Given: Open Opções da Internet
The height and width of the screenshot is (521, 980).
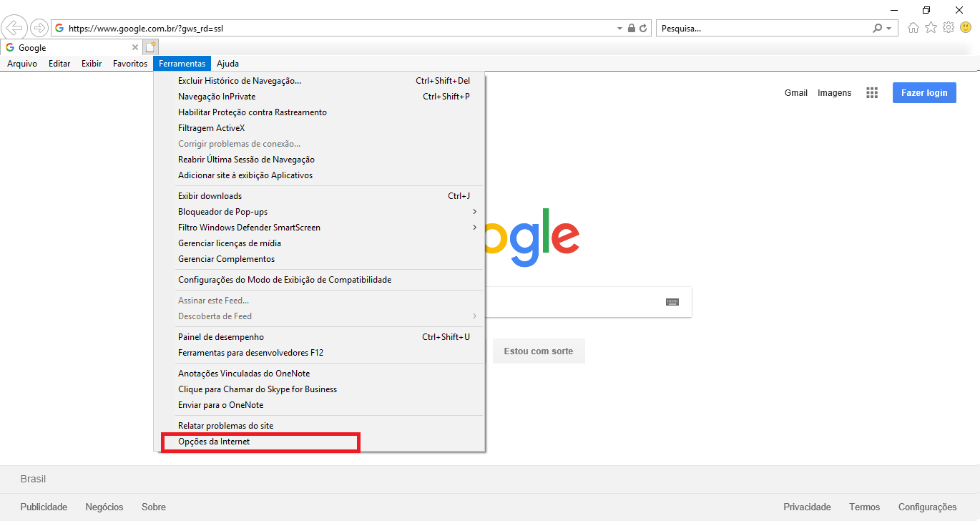Looking at the screenshot, I should pos(320,442).
